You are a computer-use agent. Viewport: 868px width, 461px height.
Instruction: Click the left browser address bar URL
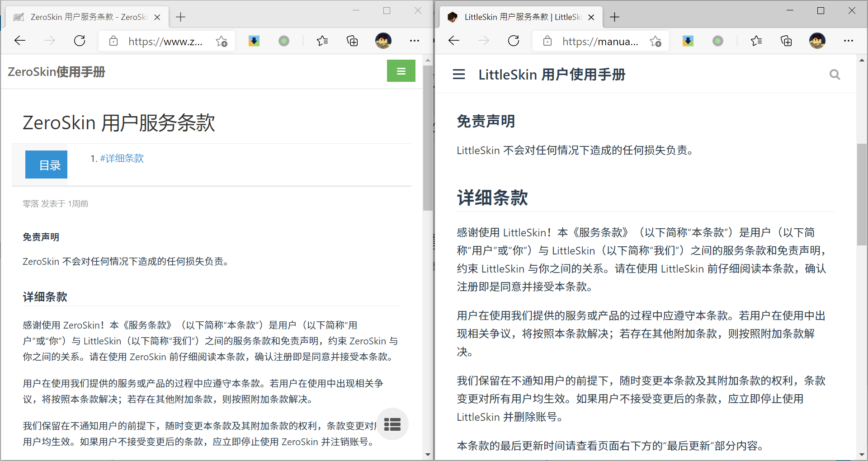click(x=165, y=42)
